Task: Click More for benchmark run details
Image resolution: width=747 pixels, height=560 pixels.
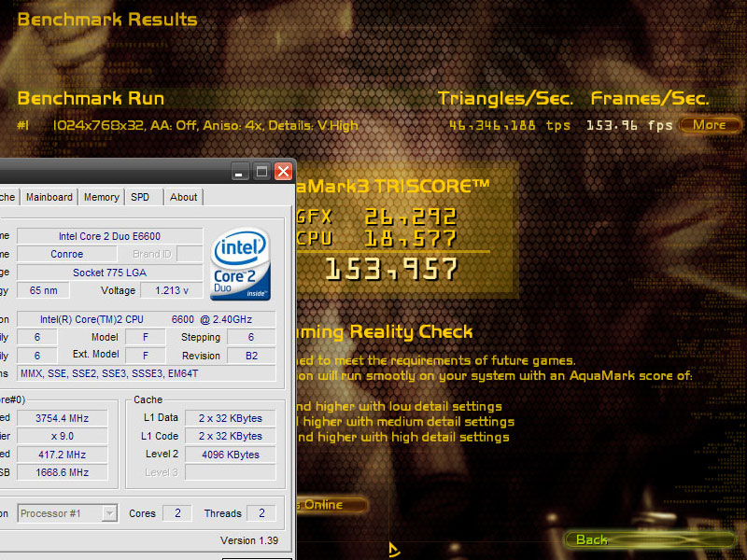Action: pos(710,125)
